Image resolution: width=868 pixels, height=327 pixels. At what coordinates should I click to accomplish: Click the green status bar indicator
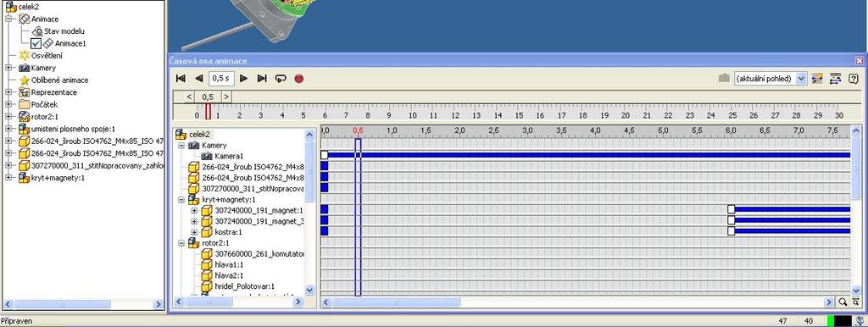click(831, 321)
